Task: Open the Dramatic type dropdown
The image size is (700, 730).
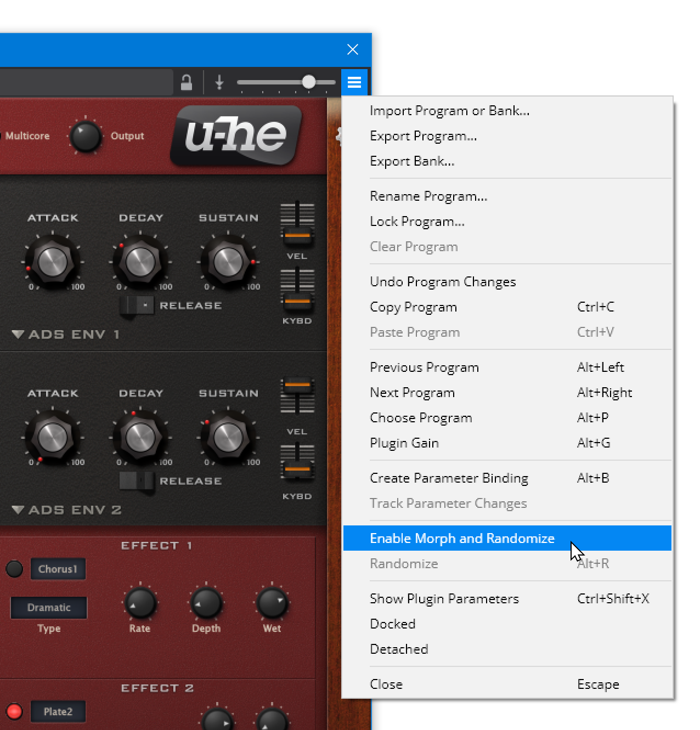Action: click(x=49, y=607)
